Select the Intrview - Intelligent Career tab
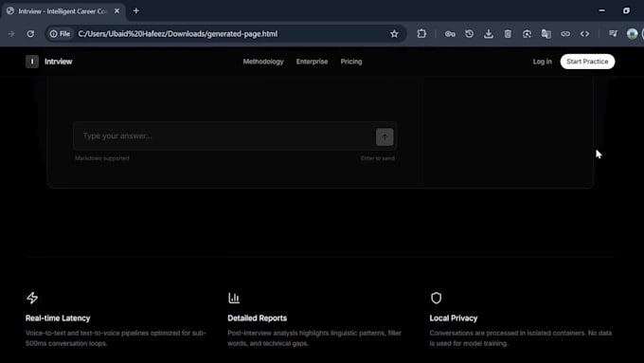The height and width of the screenshot is (363, 644). [63, 11]
